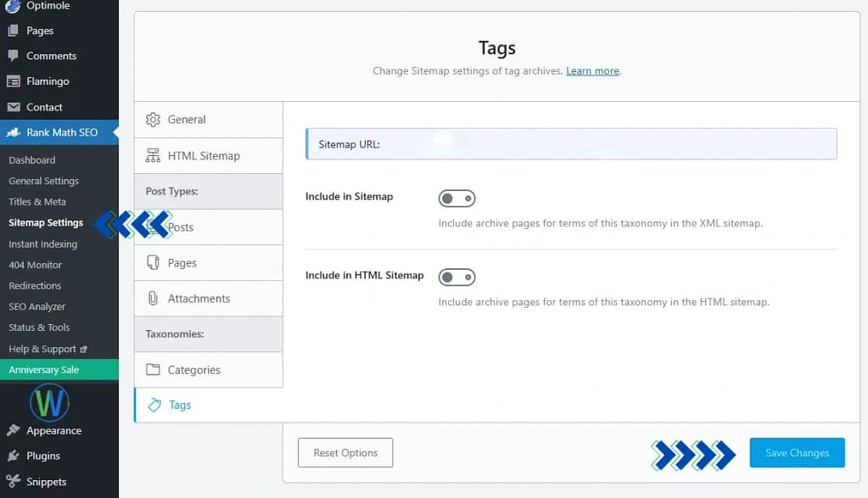Enable the Include in Sitemap toggle
Viewport: 868px width, 498px height.
tap(456, 199)
